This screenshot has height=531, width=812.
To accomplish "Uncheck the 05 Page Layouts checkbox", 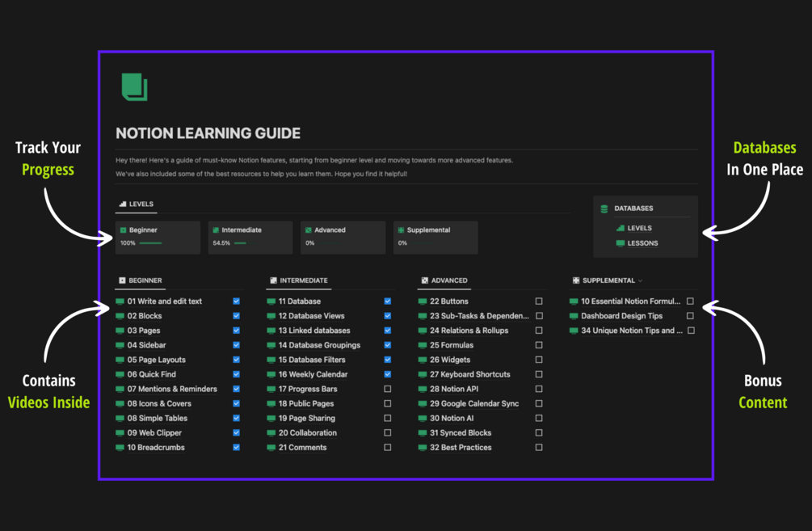I will pos(236,360).
